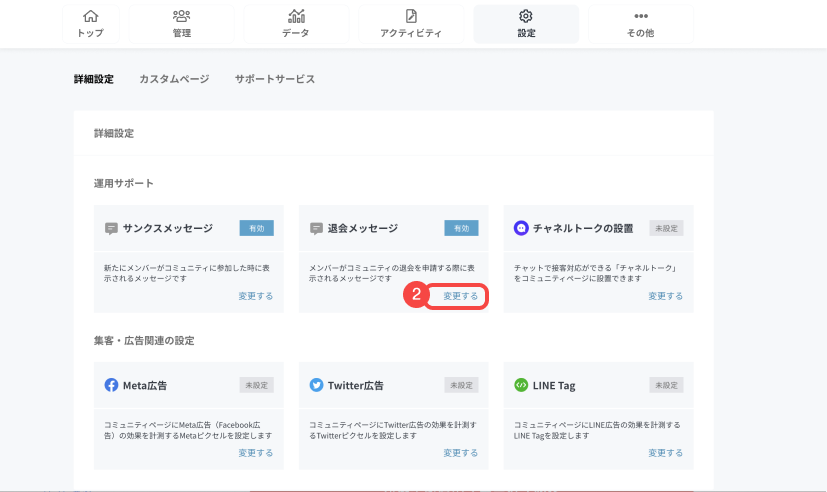Click the Meta advertising logo icon
827x492 pixels.
[112, 385]
